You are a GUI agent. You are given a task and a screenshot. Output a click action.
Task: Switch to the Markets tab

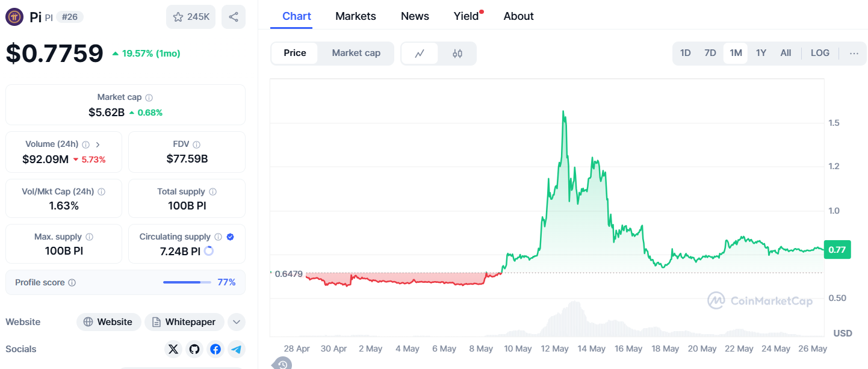point(356,16)
